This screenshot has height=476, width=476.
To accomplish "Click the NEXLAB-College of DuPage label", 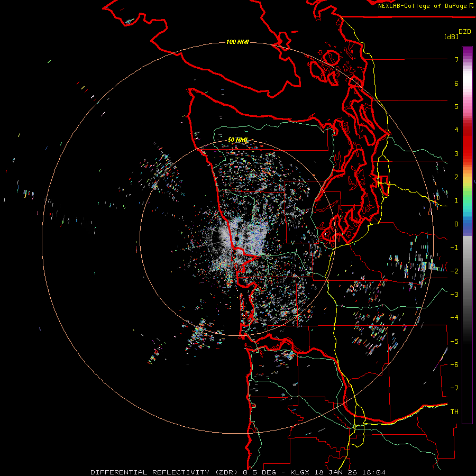I will 422,6.
